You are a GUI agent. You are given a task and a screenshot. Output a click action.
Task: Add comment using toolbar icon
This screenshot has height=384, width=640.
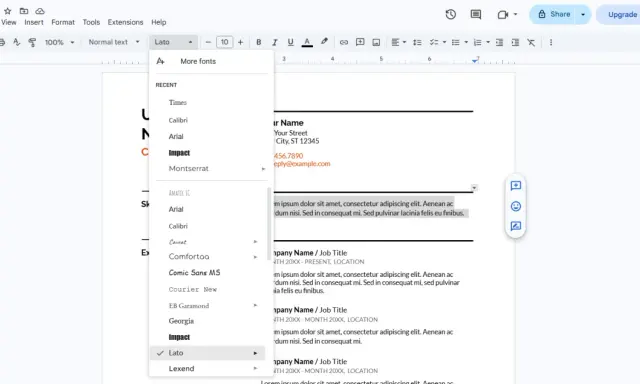point(360,42)
